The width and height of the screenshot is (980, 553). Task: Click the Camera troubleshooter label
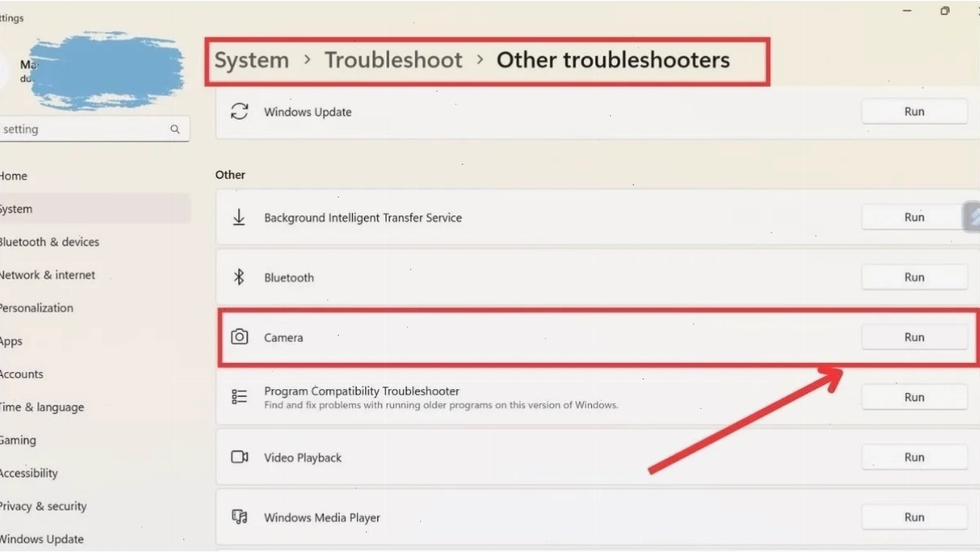pyautogui.click(x=284, y=338)
